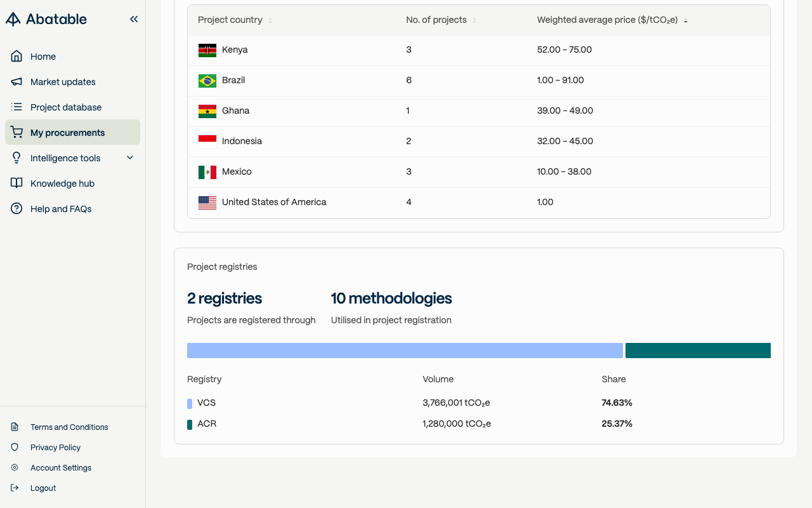Sort table by No. of projects
Viewport: 812px width, 508px height.
coord(475,20)
